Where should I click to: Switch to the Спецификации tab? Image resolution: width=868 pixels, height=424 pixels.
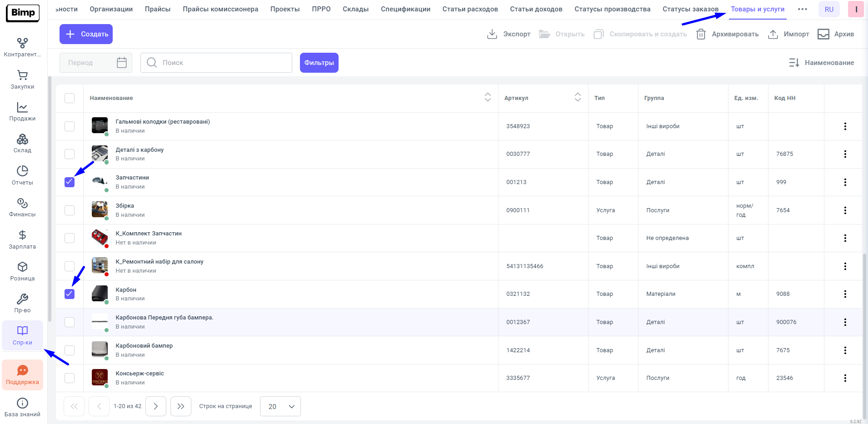tap(405, 9)
